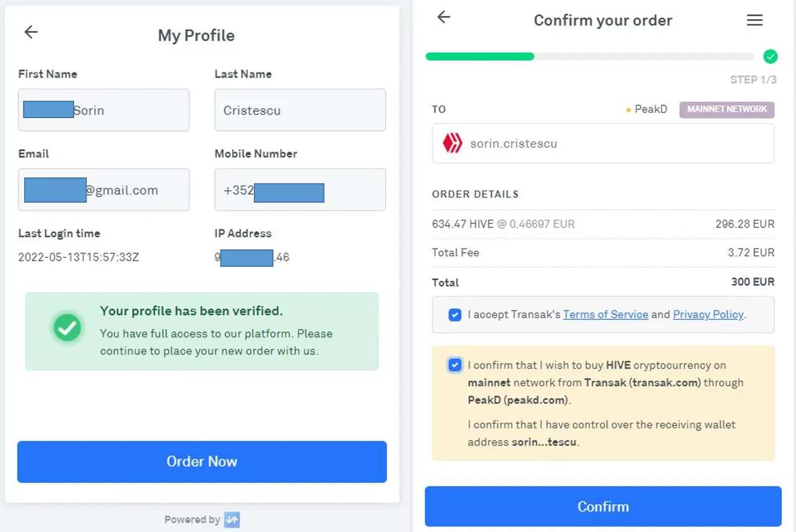The height and width of the screenshot is (532, 796).
Task: Click the green step-complete checkmark icon
Action: [771, 57]
